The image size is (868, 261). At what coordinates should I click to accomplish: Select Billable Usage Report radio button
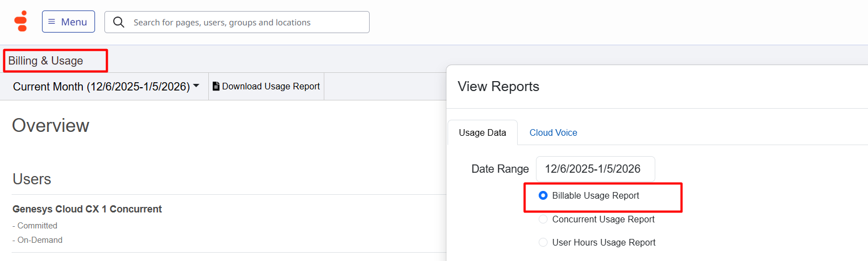(543, 195)
